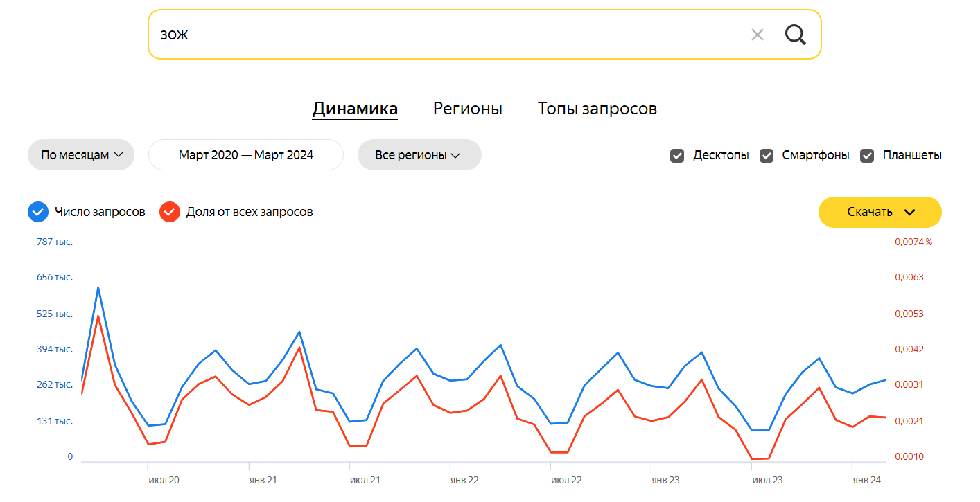
Task: Click the 'янв 21' axis label
Action: pyautogui.click(x=264, y=480)
